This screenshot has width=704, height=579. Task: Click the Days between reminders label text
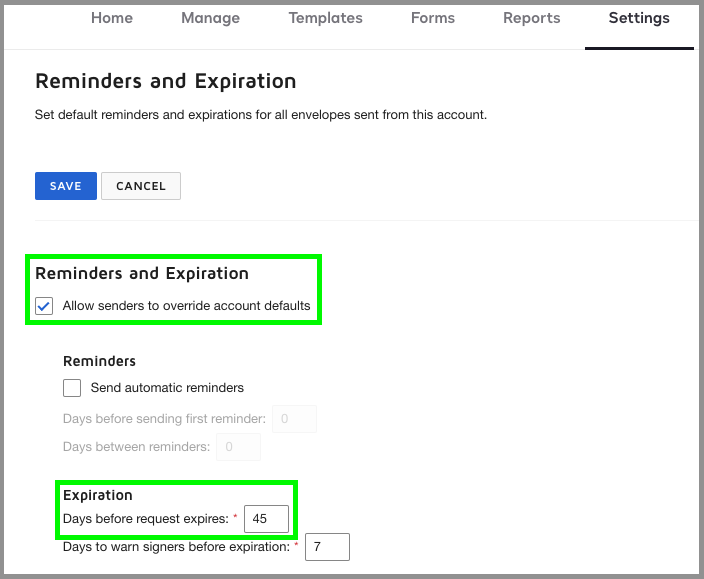(x=136, y=447)
